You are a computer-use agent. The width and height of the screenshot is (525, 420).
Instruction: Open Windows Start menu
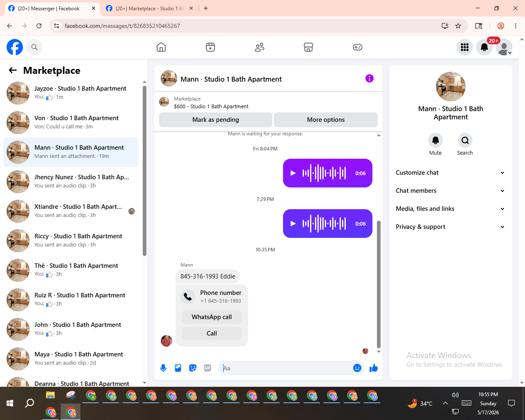coord(10,403)
